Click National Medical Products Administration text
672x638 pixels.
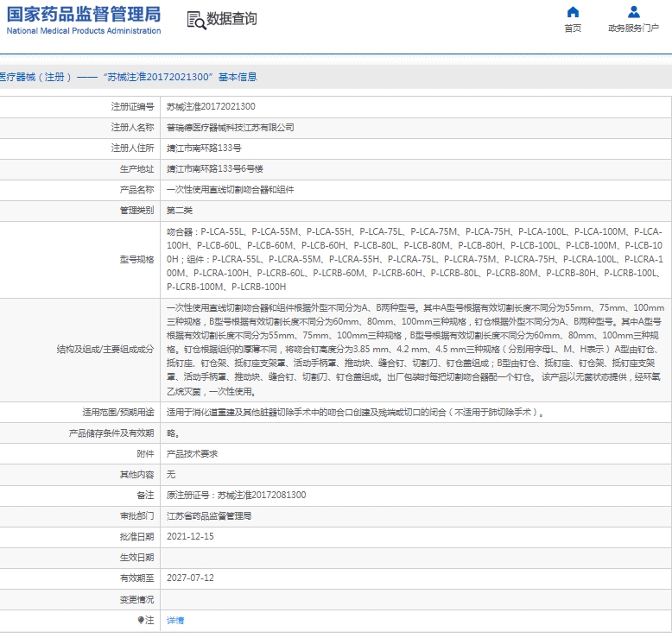(84, 31)
